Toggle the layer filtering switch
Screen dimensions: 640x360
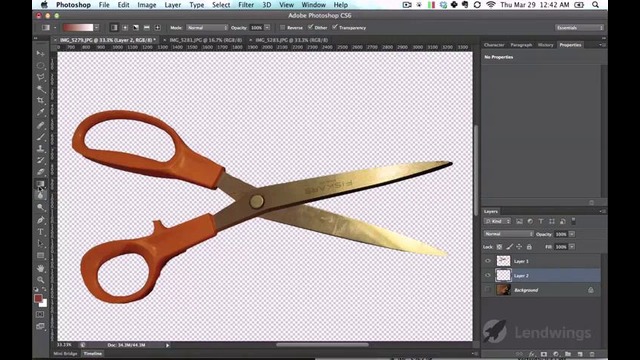click(x=573, y=221)
